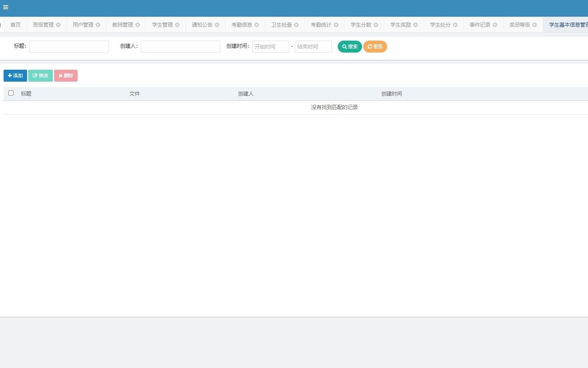
Task: Switch to the 首页 tab
Action: (16, 25)
